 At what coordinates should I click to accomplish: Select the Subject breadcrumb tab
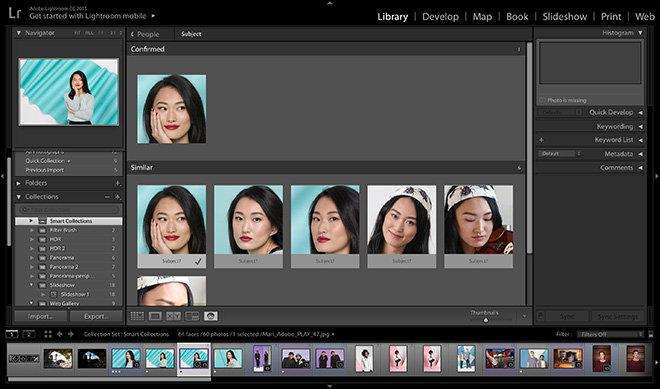(191, 34)
